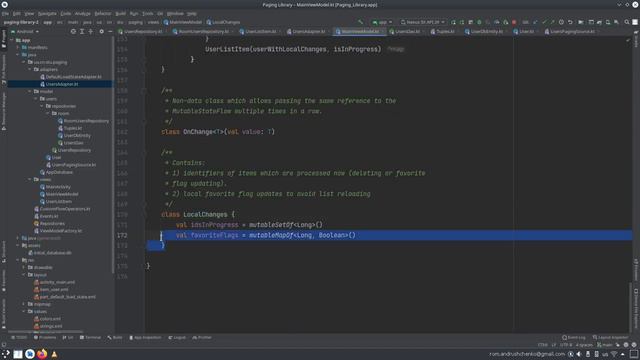Open the Android project view dropdown
This screenshot has width=640, height=360.
click(25, 31)
